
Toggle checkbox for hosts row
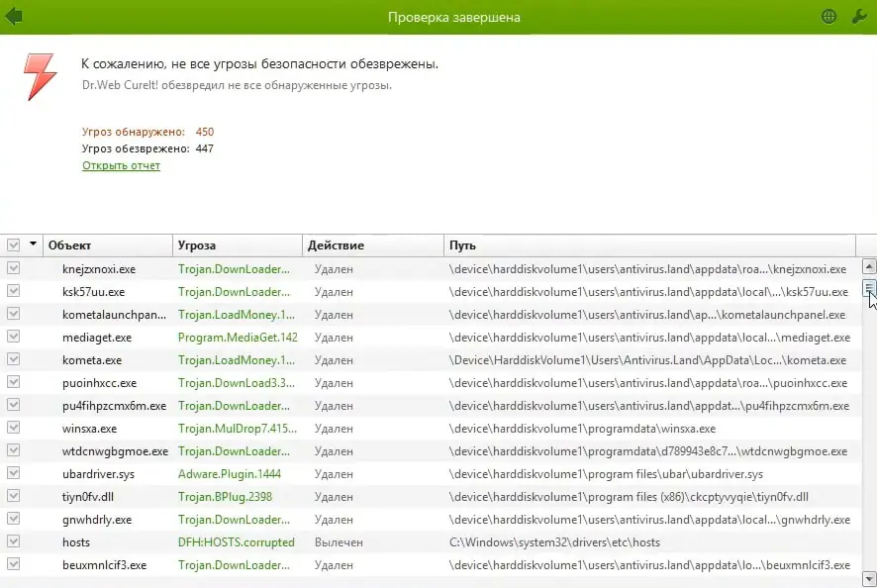tap(14, 541)
